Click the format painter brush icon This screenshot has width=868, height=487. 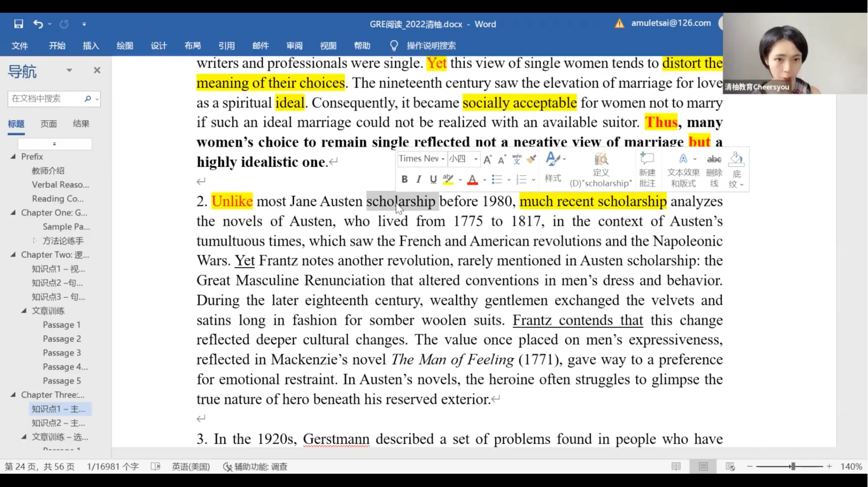click(531, 159)
